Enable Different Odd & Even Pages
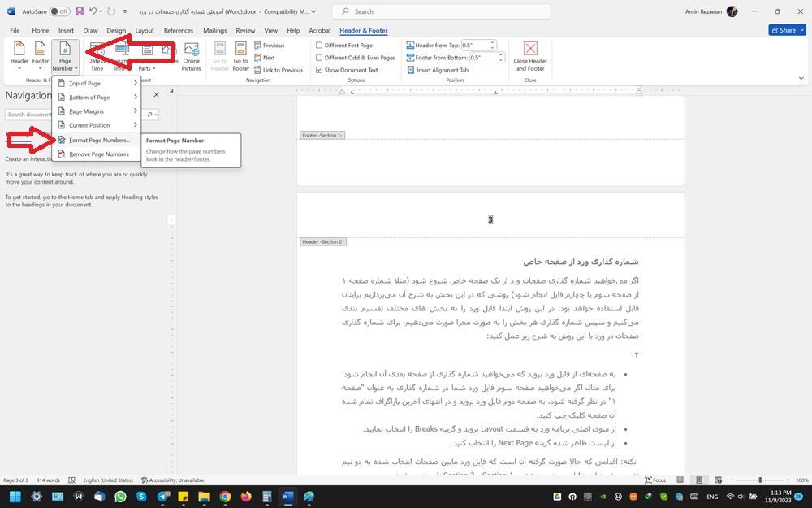This screenshot has height=508, width=812. [x=320, y=58]
